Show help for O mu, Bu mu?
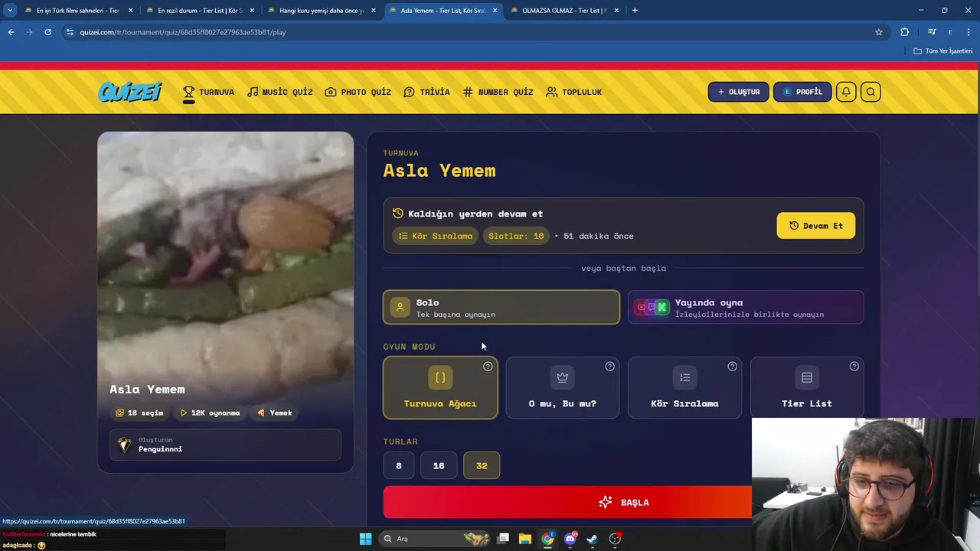The width and height of the screenshot is (980, 551). (610, 367)
